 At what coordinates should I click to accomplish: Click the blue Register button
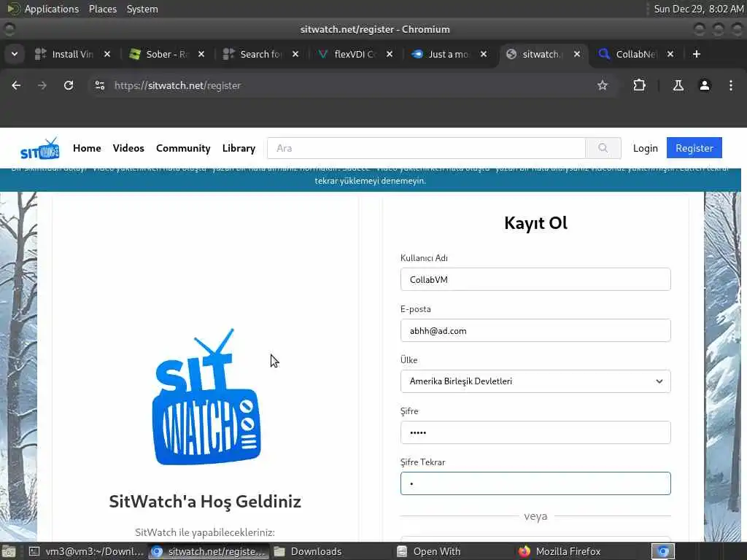694,147
